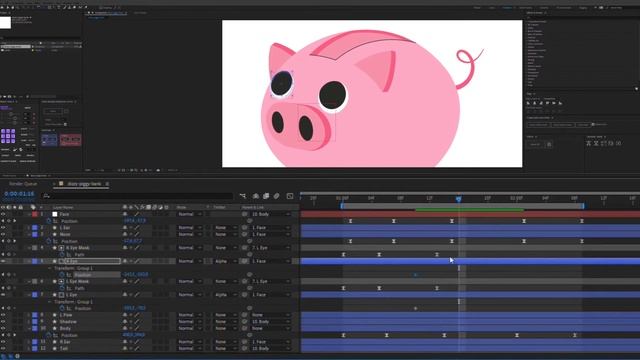Click the Face layer white solid swatch

point(55,214)
